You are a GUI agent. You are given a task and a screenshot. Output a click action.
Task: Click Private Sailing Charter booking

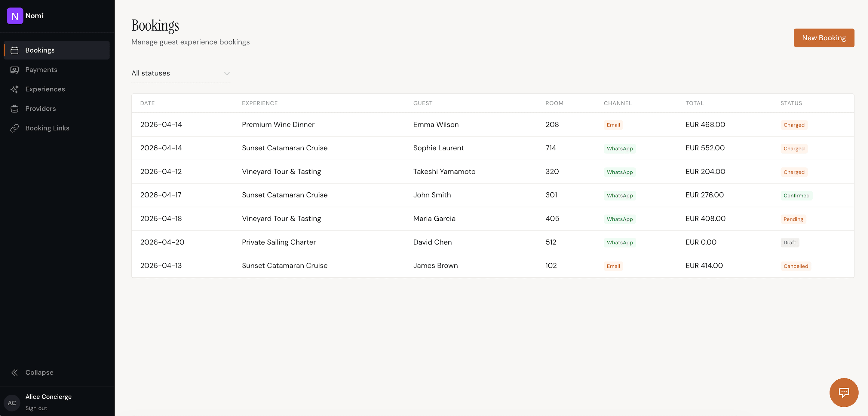279,242
